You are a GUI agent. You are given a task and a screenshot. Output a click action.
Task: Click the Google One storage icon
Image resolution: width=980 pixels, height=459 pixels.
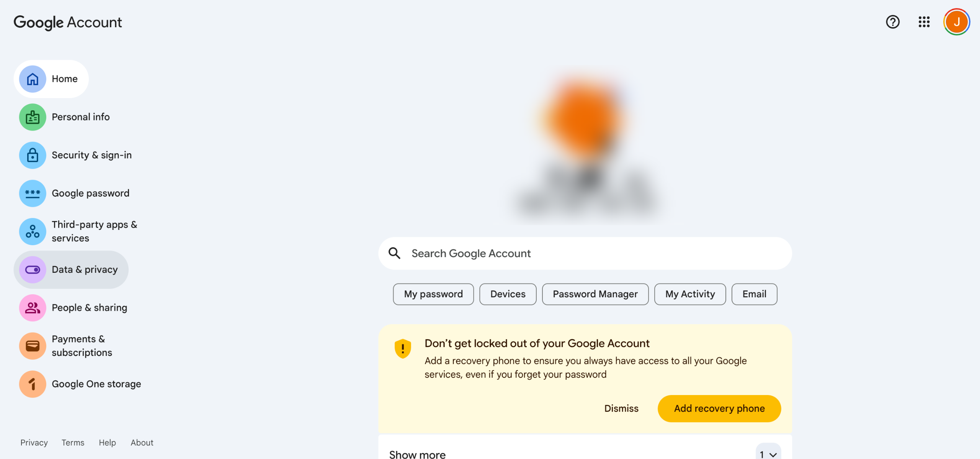(33, 384)
